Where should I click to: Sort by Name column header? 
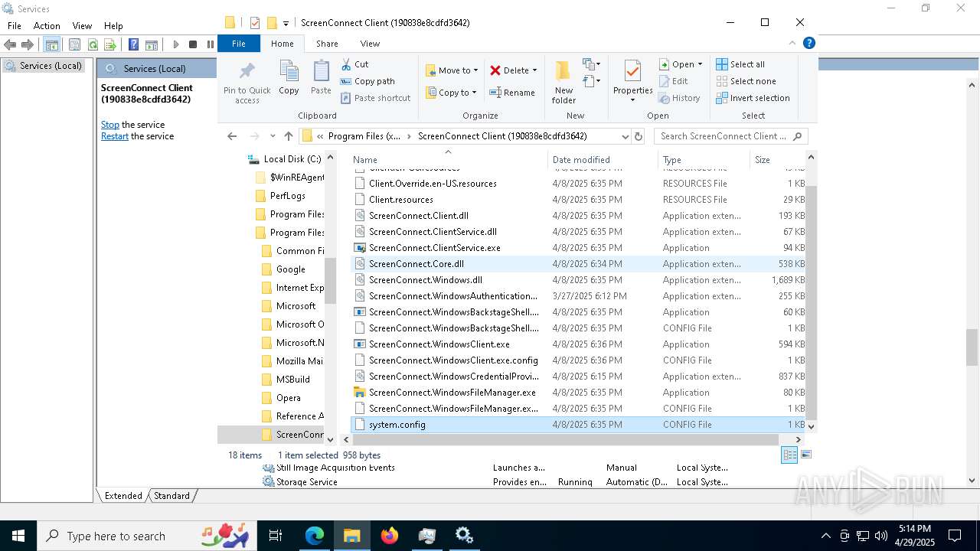(x=448, y=160)
